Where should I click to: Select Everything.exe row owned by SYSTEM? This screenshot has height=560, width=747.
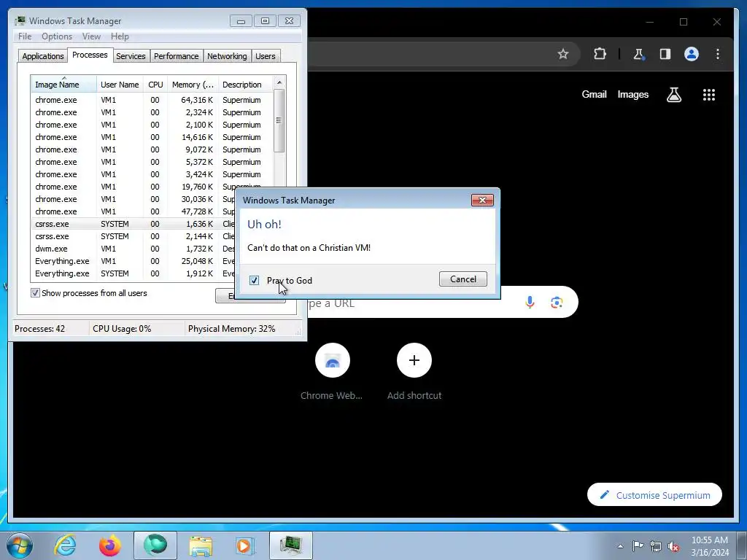pos(133,273)
